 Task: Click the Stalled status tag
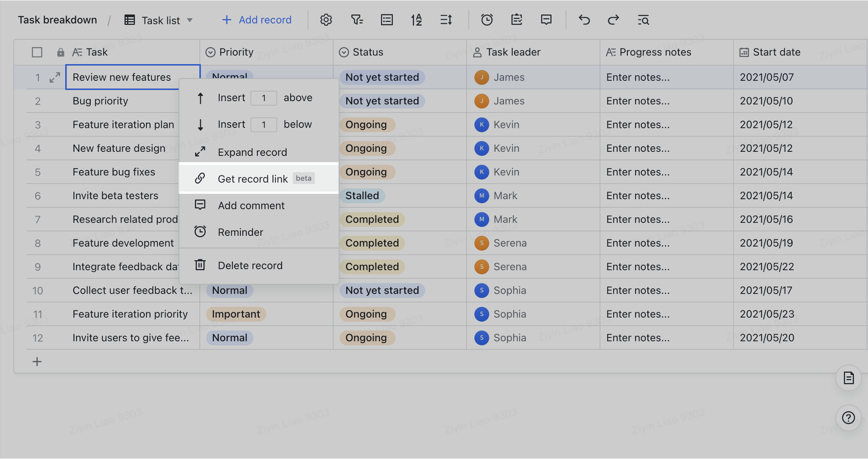pyautogui.click(x=362, y=196)
